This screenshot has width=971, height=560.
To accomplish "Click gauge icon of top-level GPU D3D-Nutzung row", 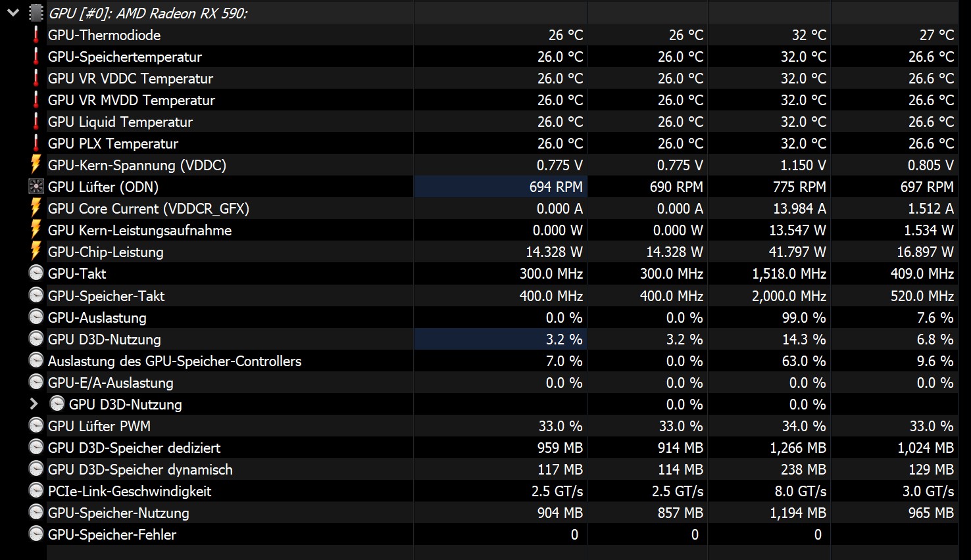I will point(36,338).
